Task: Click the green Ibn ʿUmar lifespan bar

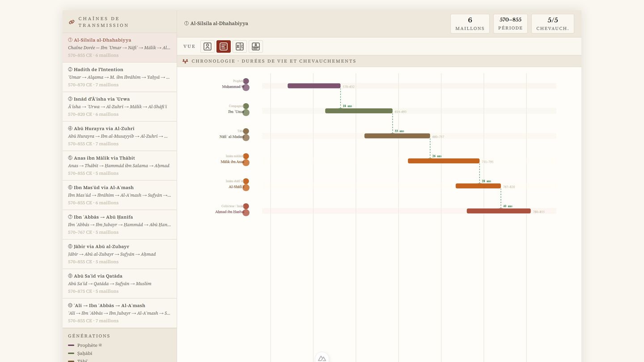Action: point(359,111)
